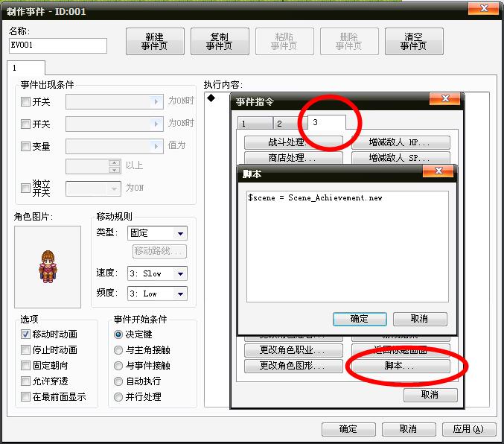Click the 清空事件页 button
The image size is (504, 444).
tap(414, 42)
